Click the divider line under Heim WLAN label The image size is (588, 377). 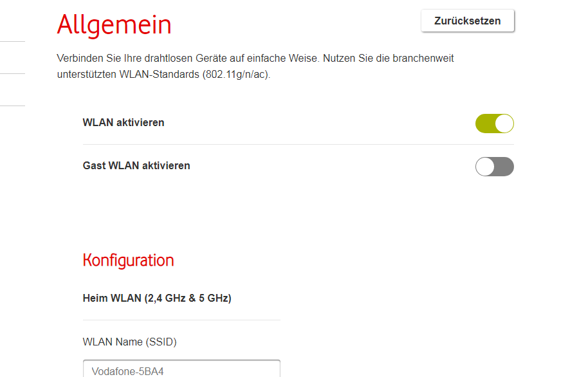point(181,320)
